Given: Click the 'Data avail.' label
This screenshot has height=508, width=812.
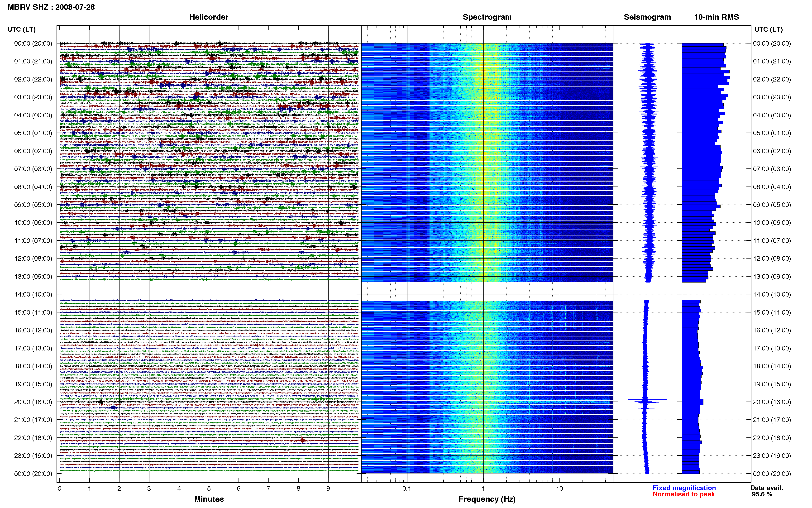Looking at the screenshot, I should (x=767, y=488).
